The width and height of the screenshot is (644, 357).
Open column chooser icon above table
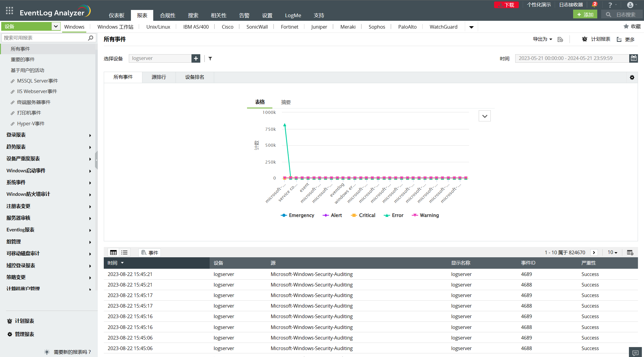630,252
